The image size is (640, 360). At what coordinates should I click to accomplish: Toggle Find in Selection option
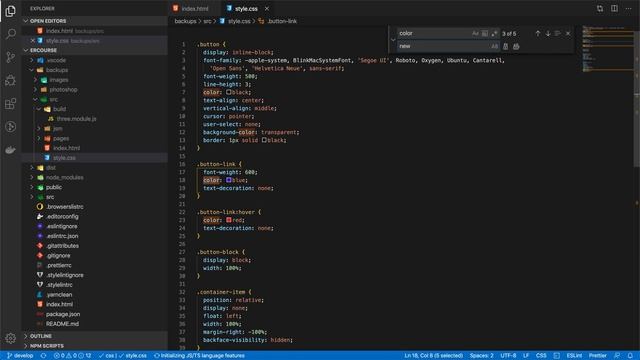[x=558, y=33]
